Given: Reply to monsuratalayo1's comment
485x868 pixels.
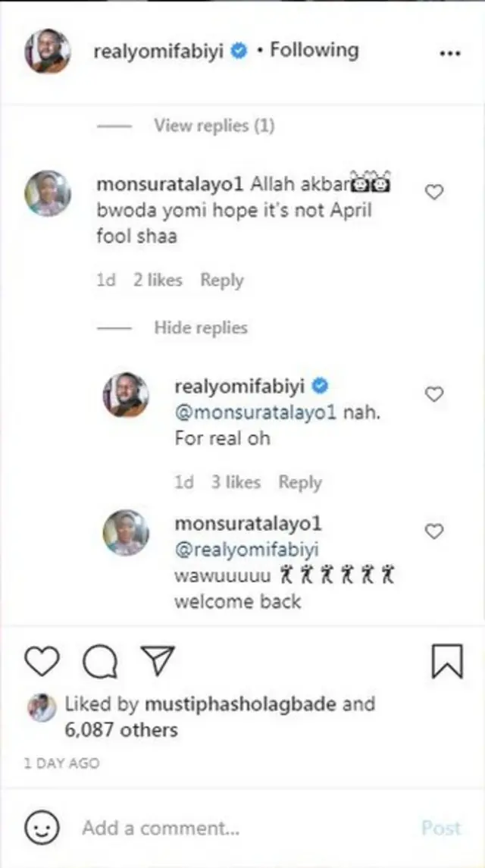Looking at the screenshot, I should pos(222,280).
